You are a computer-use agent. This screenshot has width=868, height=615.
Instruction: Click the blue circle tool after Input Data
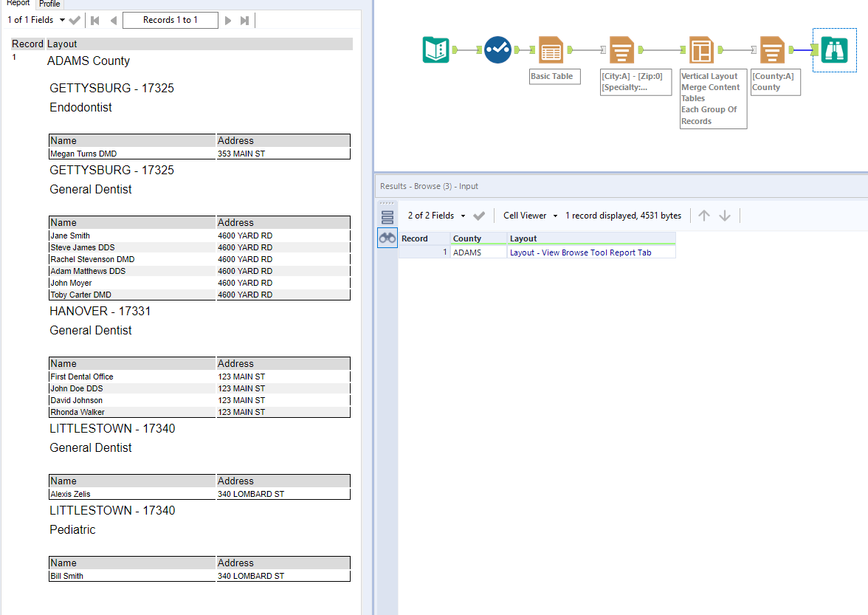[497, 49]
